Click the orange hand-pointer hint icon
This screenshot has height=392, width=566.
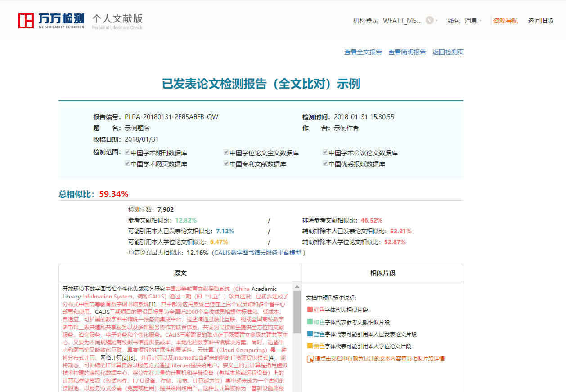310,359
